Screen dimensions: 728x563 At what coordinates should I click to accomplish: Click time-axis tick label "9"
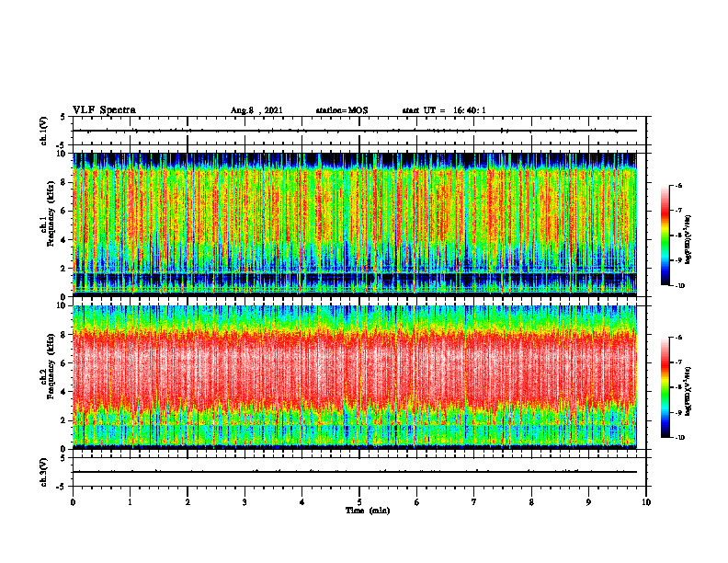(x=588, y=502)
